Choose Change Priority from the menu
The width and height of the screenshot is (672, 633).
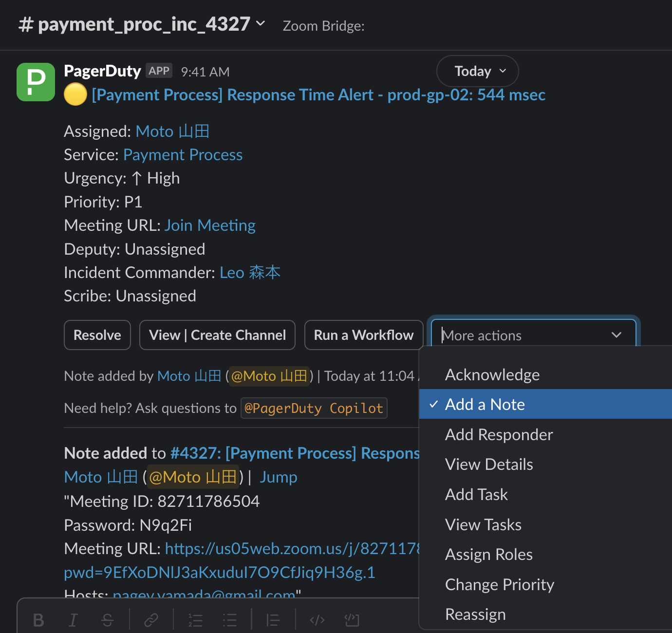(500, 584)
